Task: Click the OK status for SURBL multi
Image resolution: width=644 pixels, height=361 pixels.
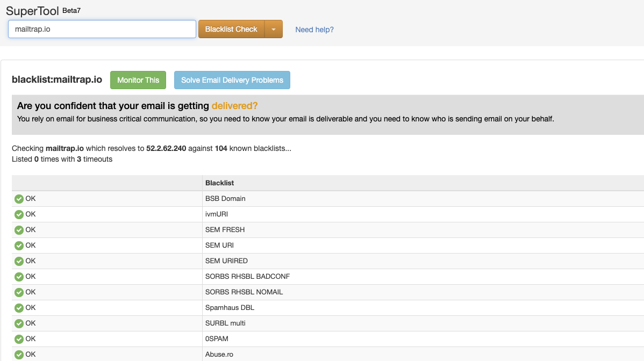Action: (x=31, y=323)
